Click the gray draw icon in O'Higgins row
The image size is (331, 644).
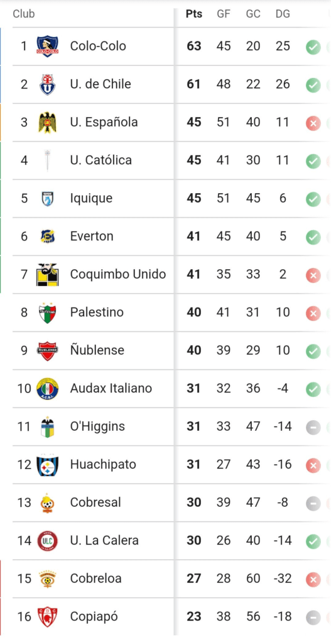[313, 428]
